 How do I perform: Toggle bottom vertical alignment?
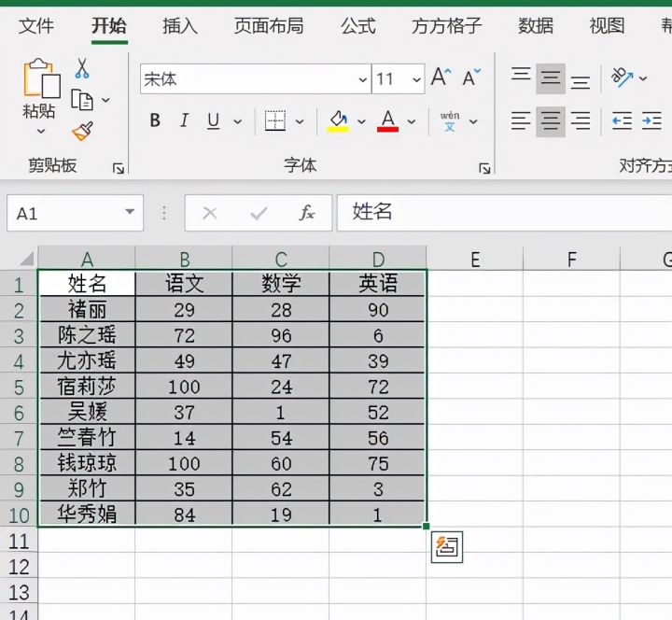pyautogui.click(x=581, y=81)
